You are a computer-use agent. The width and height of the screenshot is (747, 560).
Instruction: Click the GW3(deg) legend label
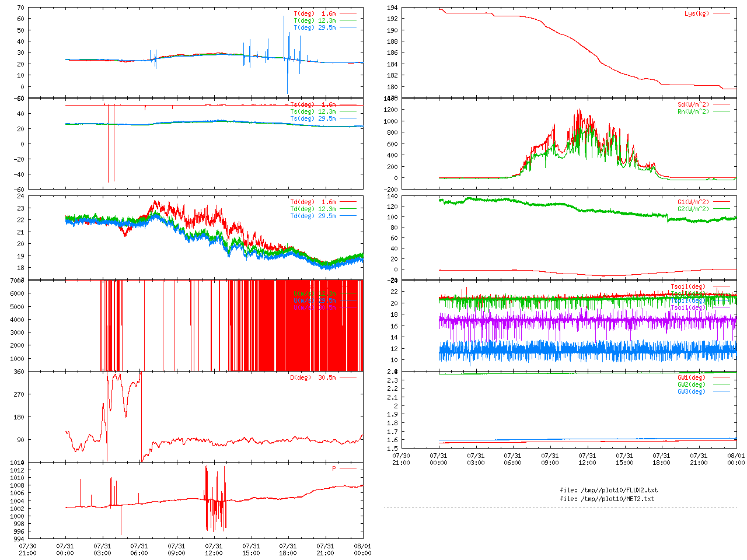pyautogui.click(x=692, y=391)
